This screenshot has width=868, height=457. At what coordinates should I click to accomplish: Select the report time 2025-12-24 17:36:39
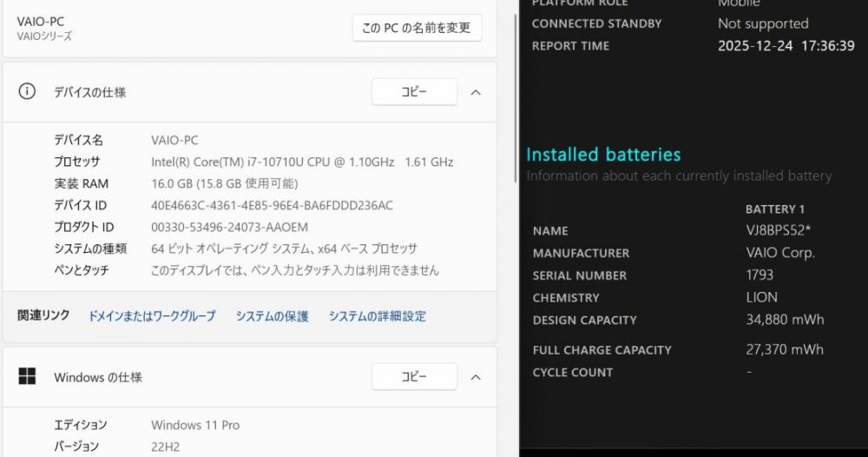point(786,46)
